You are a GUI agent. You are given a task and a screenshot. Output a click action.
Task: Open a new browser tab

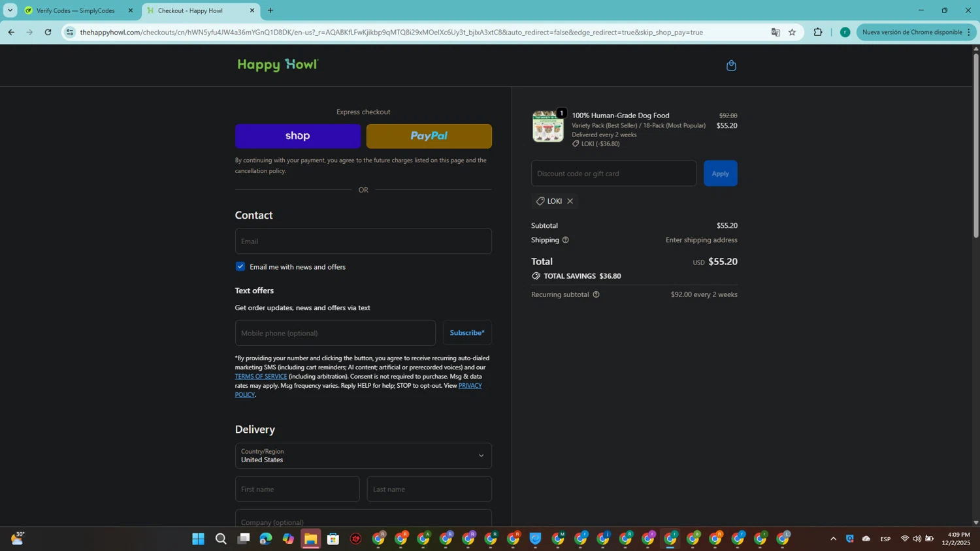[270, 10]
